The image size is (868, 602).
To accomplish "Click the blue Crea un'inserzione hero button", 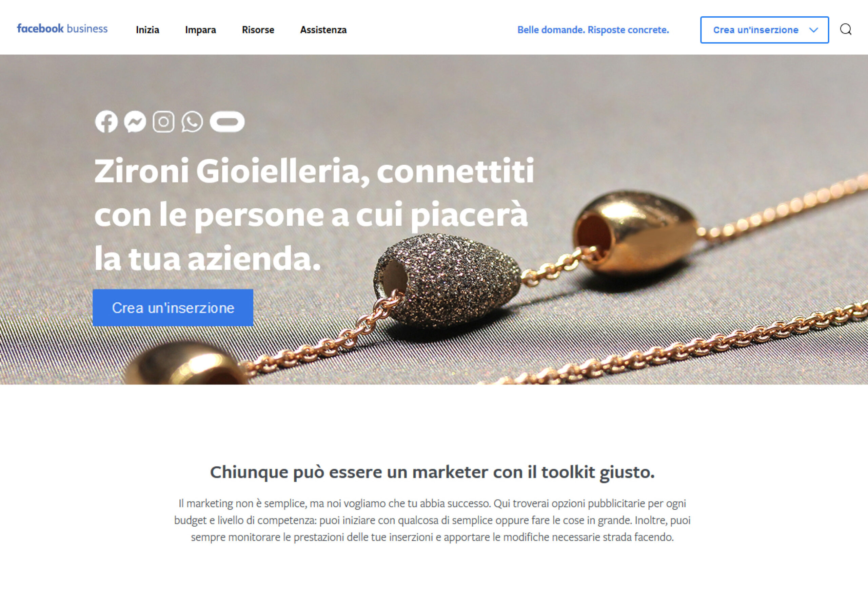I will click(173, 308).
